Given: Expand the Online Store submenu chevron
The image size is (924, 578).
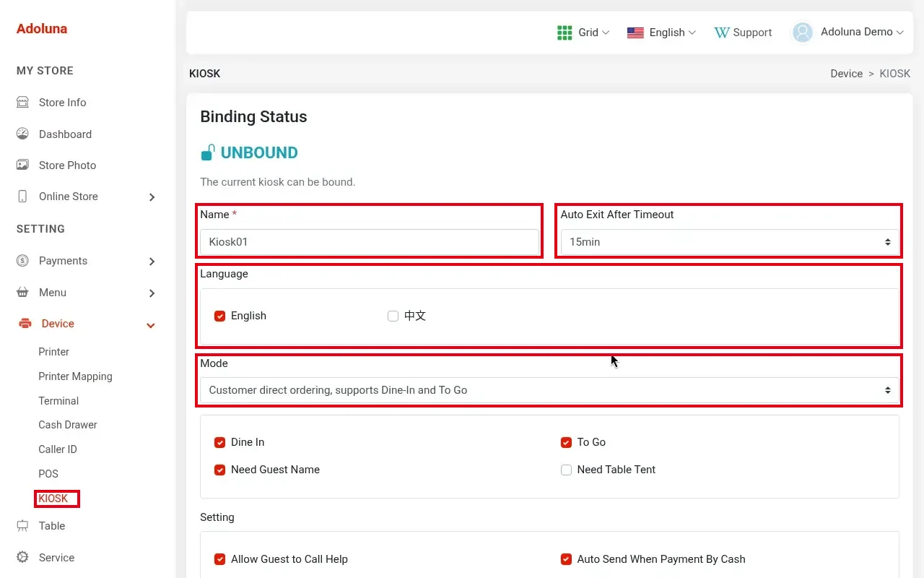Looking at the screenshot, I should tap(152, 197).
